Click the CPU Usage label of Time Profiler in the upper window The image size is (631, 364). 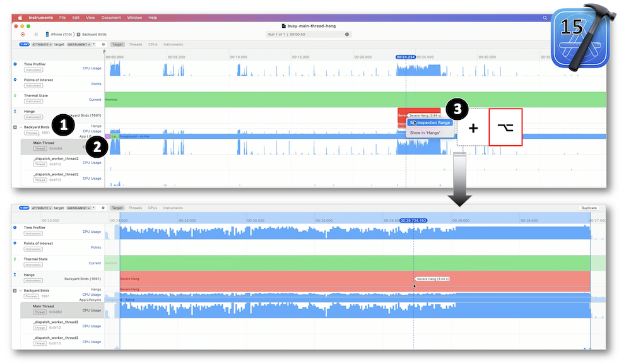point(92,68)
